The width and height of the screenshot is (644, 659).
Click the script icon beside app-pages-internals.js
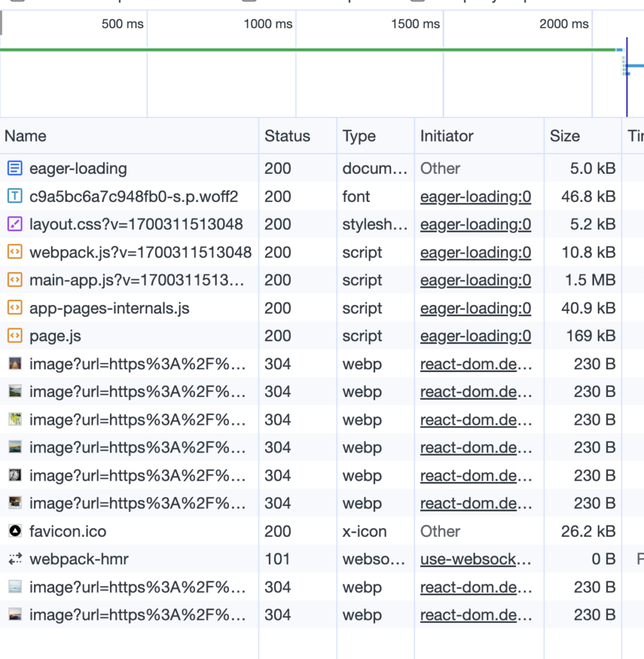click(15, 308)
